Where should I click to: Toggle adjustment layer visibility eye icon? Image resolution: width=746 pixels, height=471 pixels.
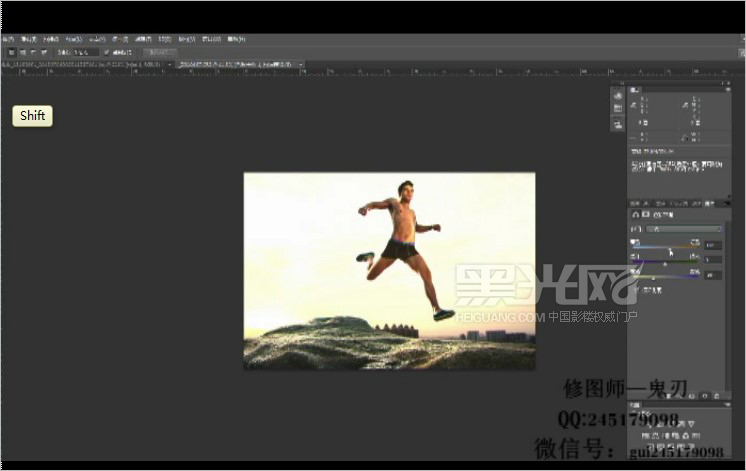coord(705,396)
